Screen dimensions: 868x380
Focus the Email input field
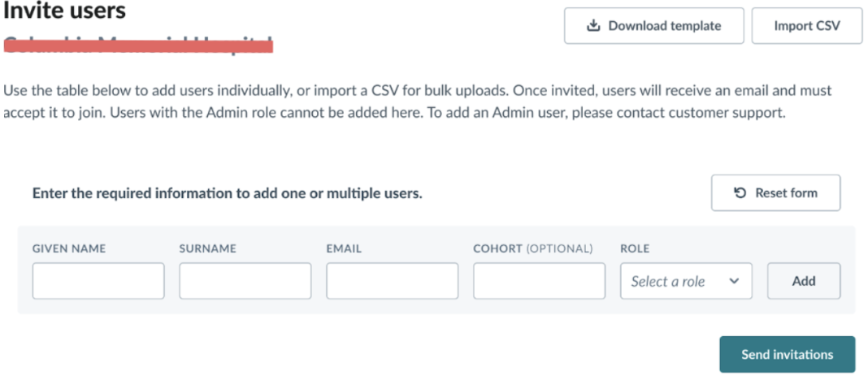click(393, 281)
